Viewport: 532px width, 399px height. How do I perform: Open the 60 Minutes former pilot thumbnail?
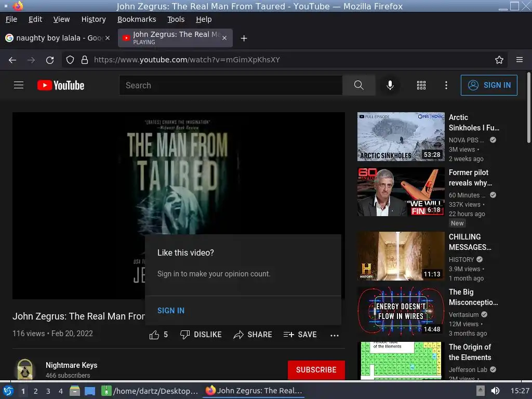pos(401,192)
